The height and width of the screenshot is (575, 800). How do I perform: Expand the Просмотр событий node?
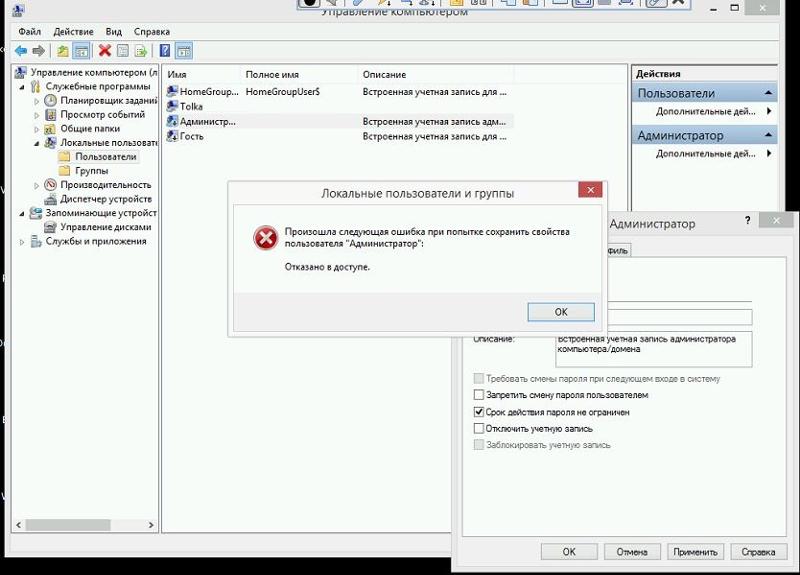click(x=36, y=115)
